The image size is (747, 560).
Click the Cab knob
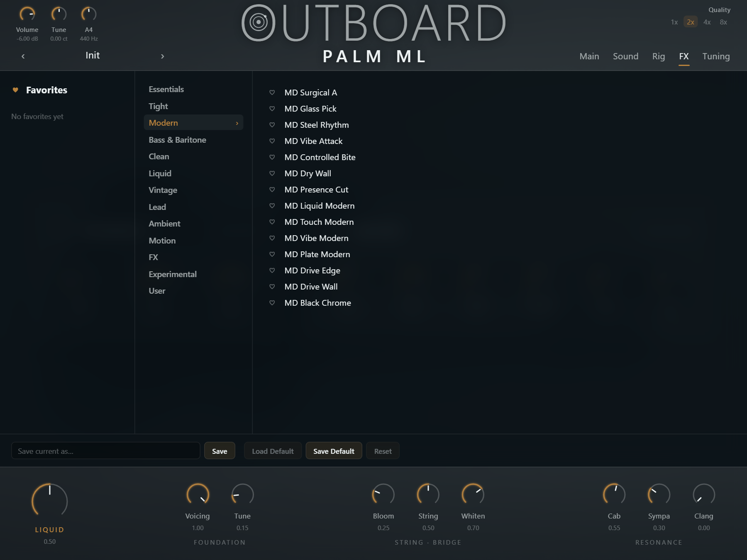(x=614, y=494)
